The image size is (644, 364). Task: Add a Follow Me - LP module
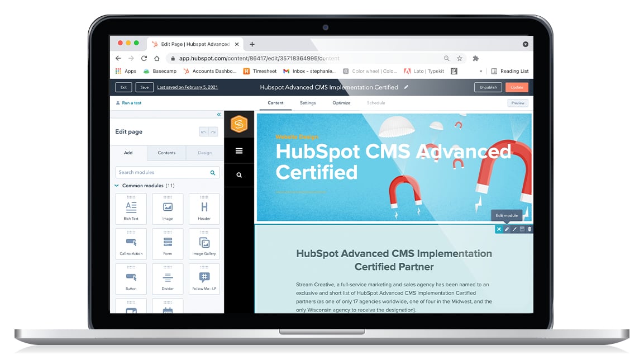click(x=204, y=279)
